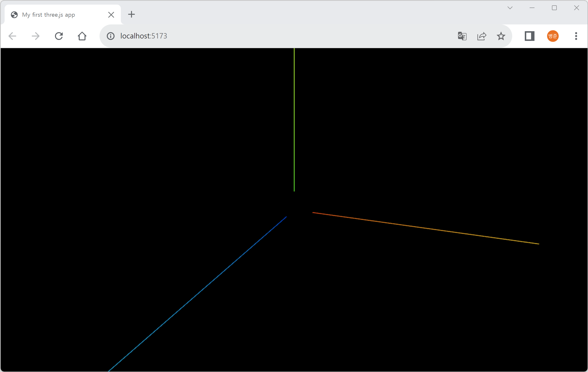The image size is (588, 372).
Task: Reload the localhost page
Action: point(59,36)
